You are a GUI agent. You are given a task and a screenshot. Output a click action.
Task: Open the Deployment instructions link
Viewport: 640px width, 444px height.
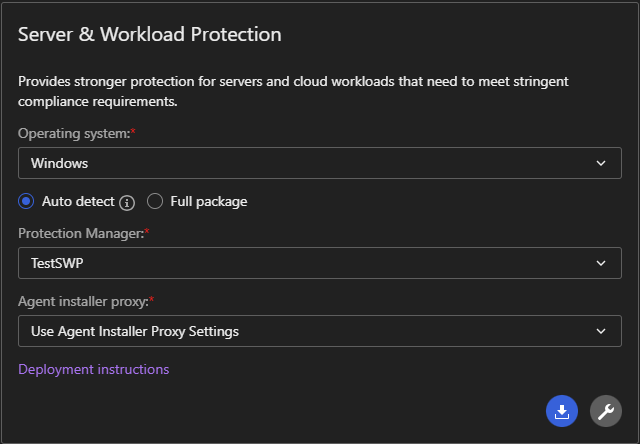(94, 369)
